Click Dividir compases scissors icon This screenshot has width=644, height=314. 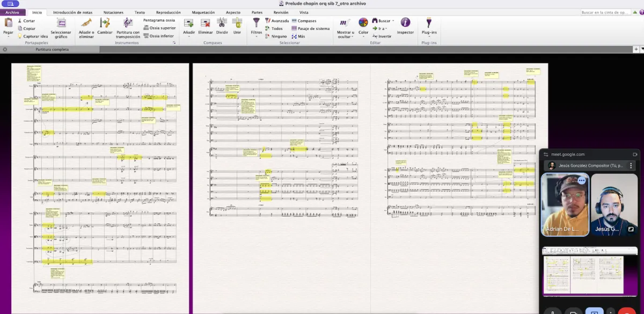click(222, 23)
